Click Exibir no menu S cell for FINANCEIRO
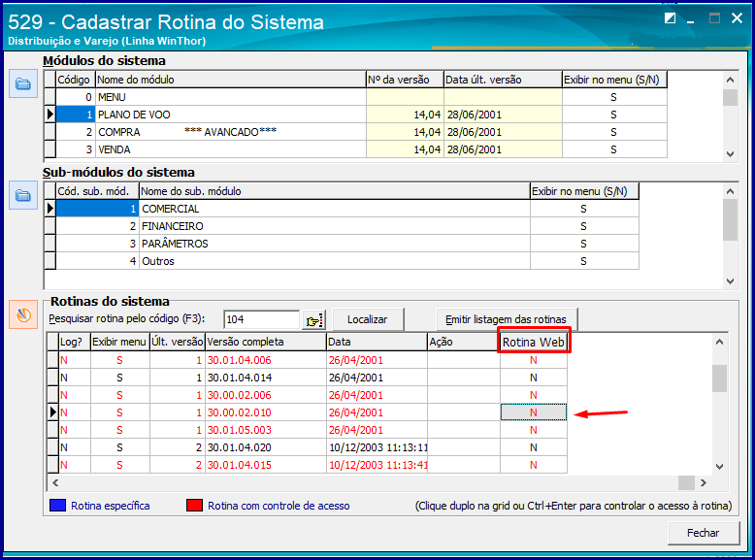The image size is (755, 560). click(x=584, y=226)
